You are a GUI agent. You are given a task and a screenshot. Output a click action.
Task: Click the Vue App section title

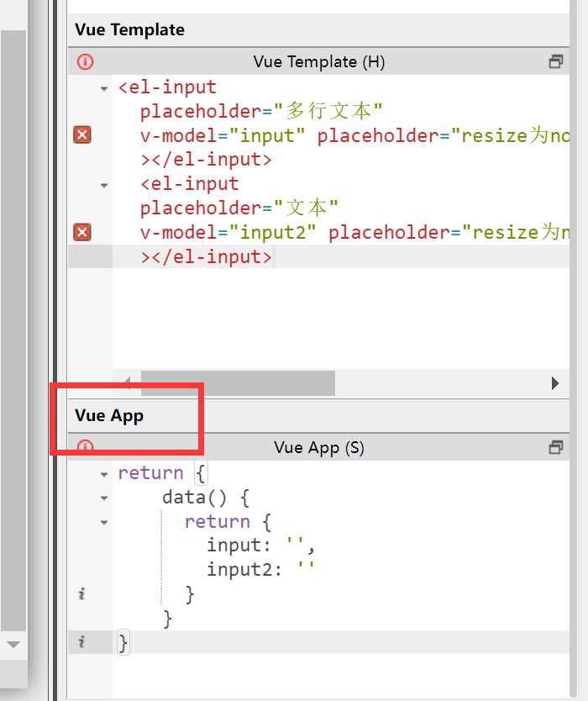109,415
